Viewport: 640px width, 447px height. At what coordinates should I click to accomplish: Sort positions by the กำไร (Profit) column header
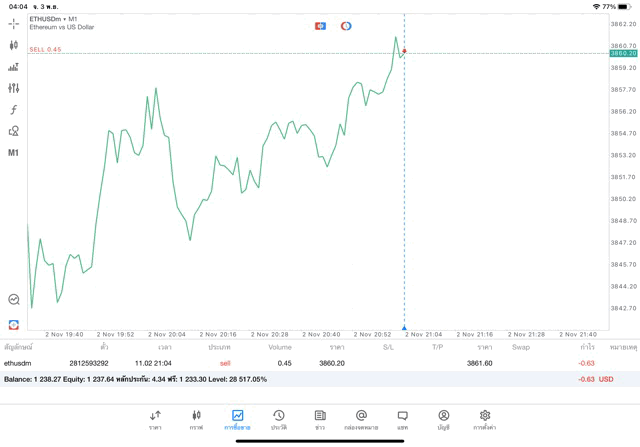pyautogui.click(x=587, y=347)
